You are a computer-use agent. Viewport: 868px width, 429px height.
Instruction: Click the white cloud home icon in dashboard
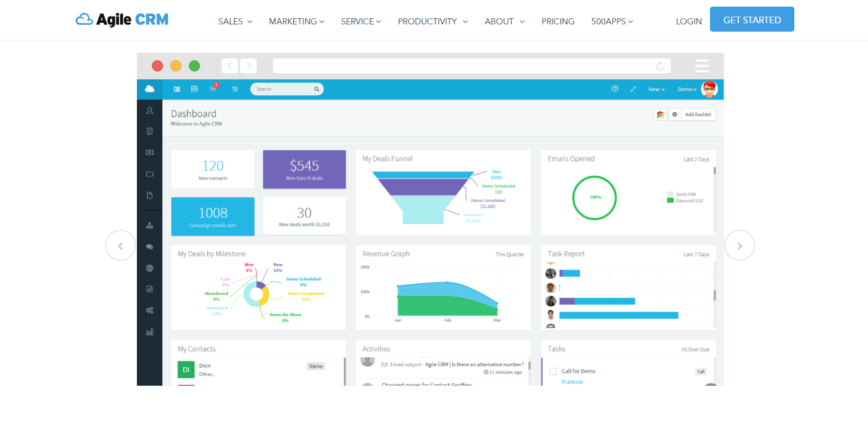[150, 89]
